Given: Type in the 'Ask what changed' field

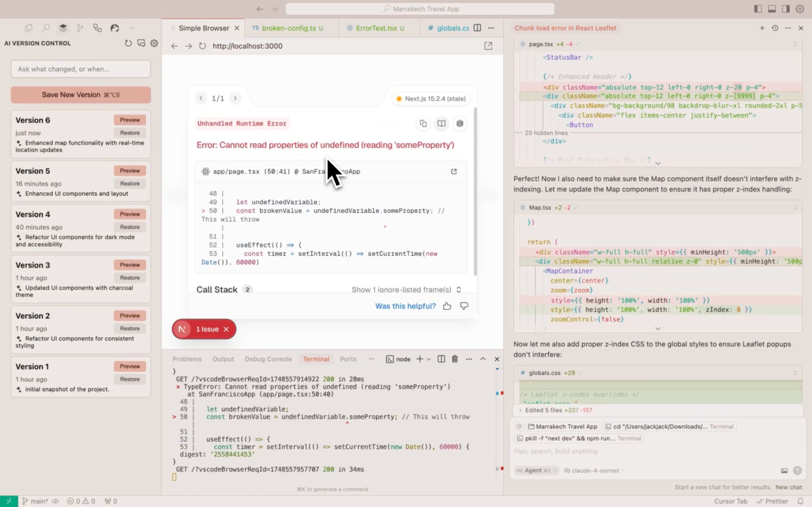Looking at the screenshot, I should 81,69.
